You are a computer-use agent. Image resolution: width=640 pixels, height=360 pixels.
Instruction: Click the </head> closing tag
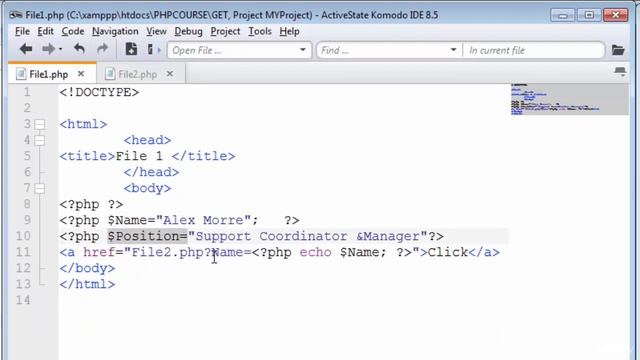click(x=151, y=172)
